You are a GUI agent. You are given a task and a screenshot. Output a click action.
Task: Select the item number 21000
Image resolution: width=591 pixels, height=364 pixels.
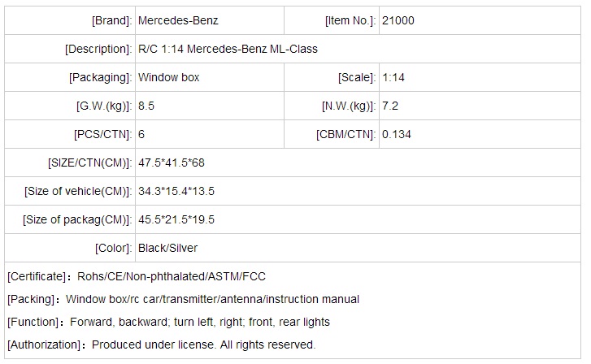[398, 20]
